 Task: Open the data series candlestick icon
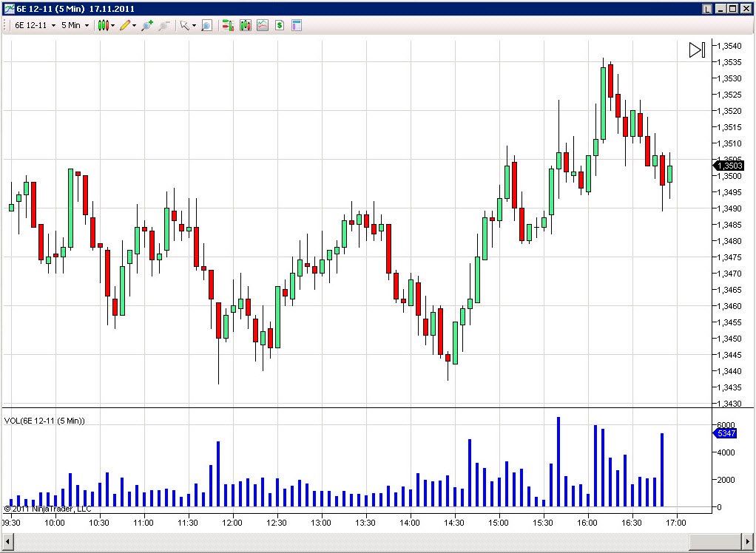[246, 25]
